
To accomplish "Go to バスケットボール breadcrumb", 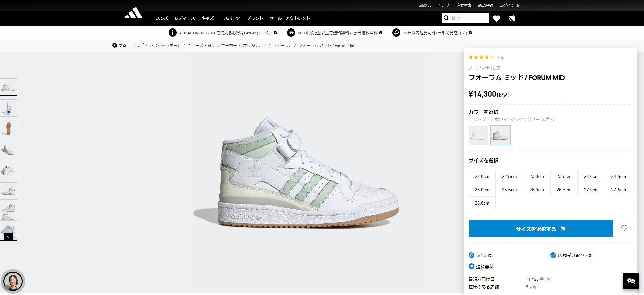I will [165, 45].
